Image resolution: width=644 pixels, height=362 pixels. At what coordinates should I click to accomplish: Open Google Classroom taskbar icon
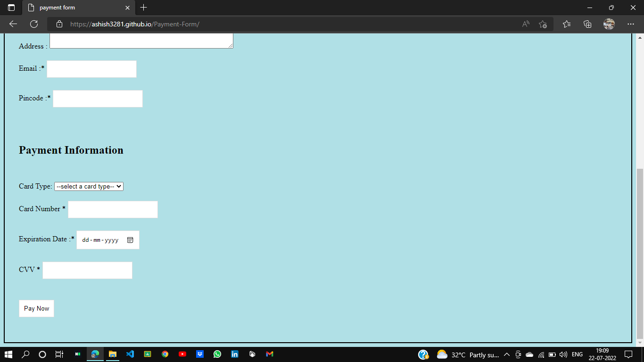pyautogui.click(x=148, y=354)
